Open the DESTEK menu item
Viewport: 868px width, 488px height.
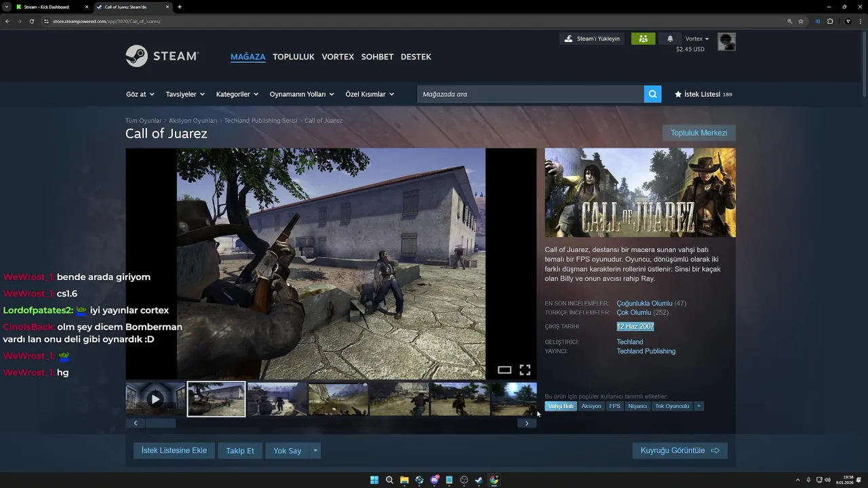(x=416, y=57)
